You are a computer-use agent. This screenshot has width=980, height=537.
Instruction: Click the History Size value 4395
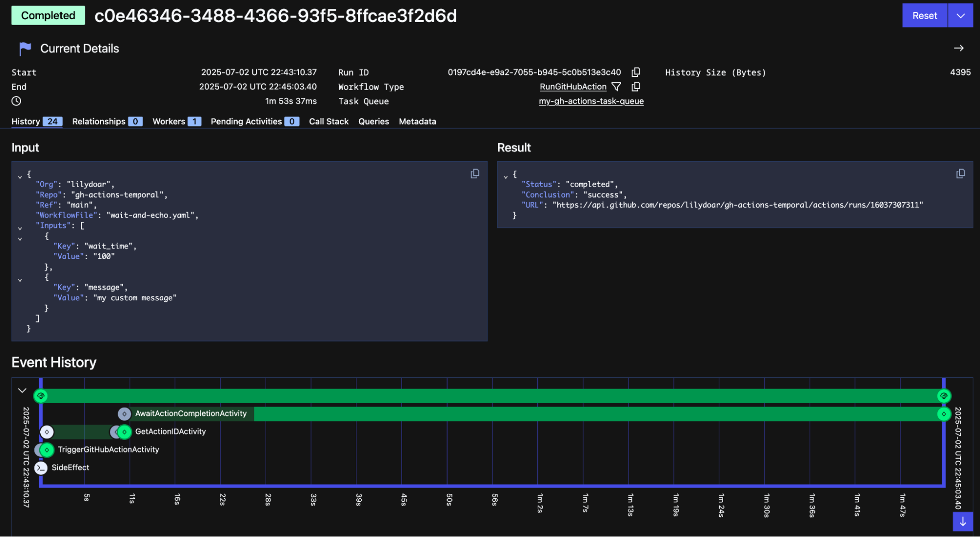(x=960, y=72)
